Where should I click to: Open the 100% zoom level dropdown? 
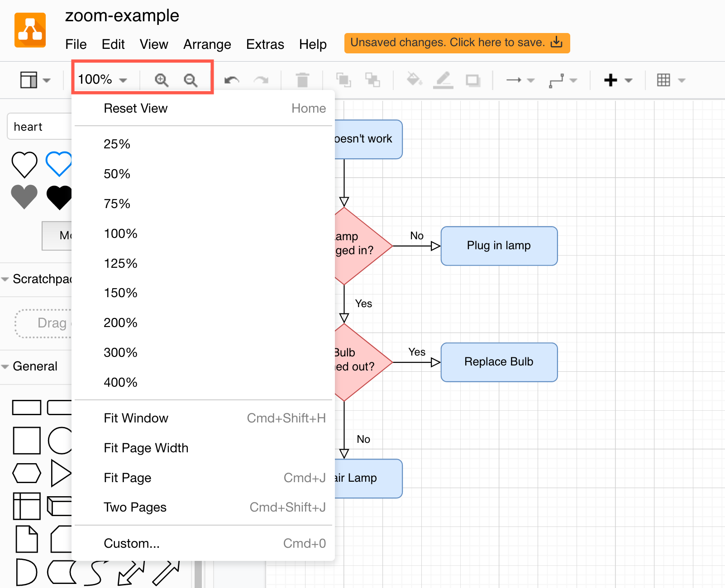(x=102, y=80)
